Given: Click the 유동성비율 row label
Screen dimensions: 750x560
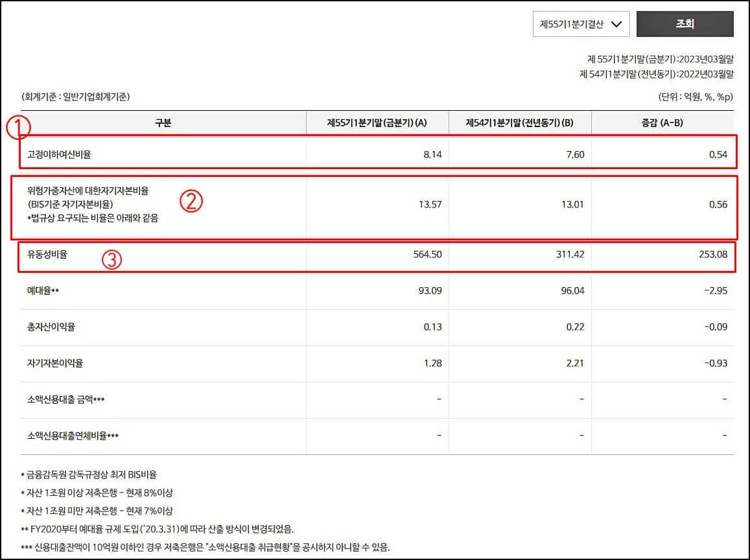Looking at the screenshot, I should pos(47,255).
